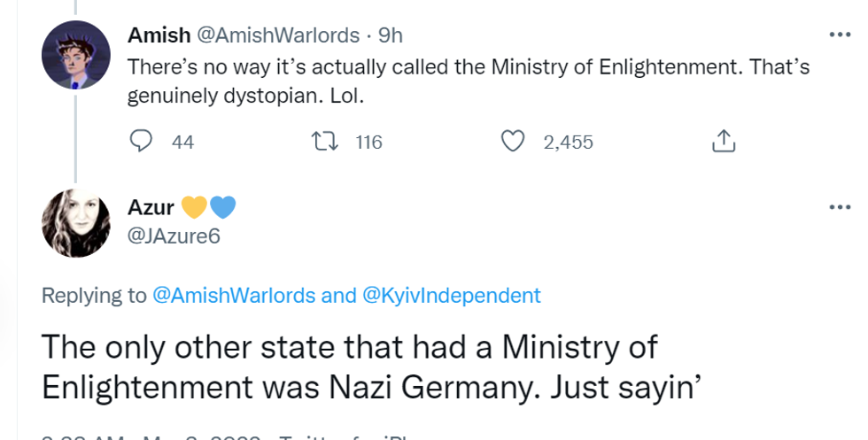Click @AmishWarlords in Replying to line
The height and width of the screenshot is (440, 868).
[x=235, y=296]
